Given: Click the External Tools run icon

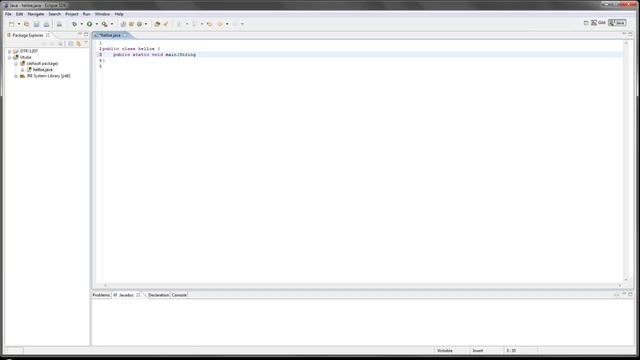Looking at the screenshot, I should pos(104,24).
